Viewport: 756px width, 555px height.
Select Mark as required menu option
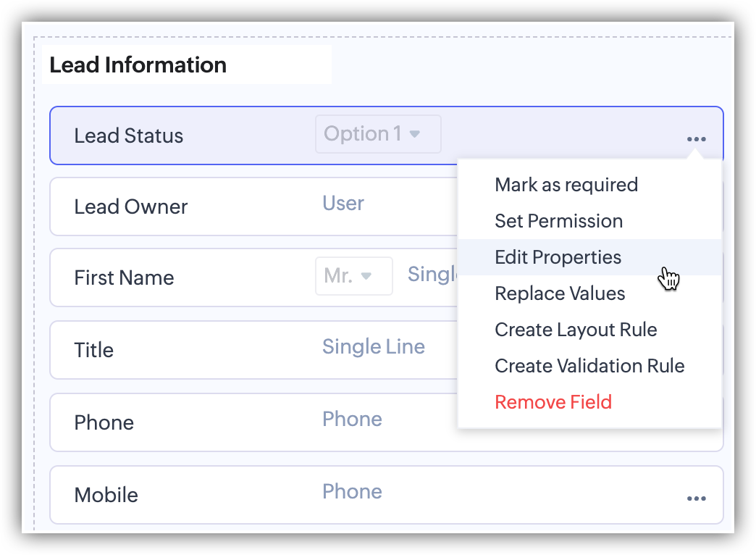click(x=566, y=185)
